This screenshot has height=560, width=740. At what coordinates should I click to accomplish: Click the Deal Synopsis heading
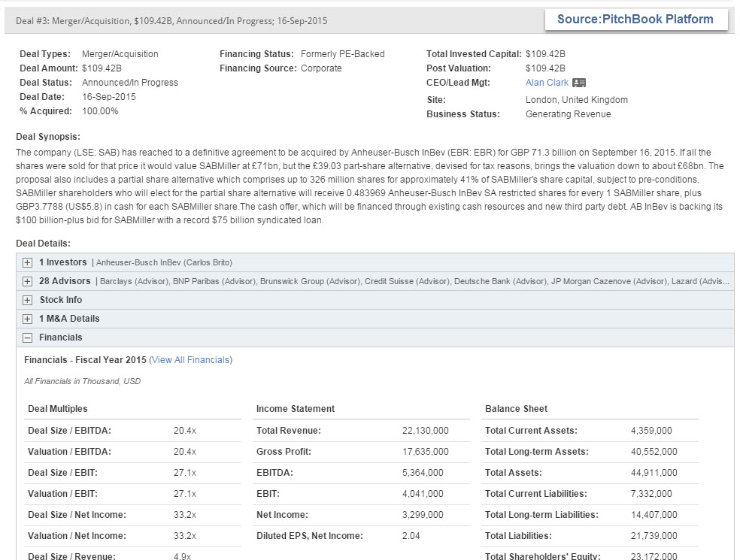point(48,137)
